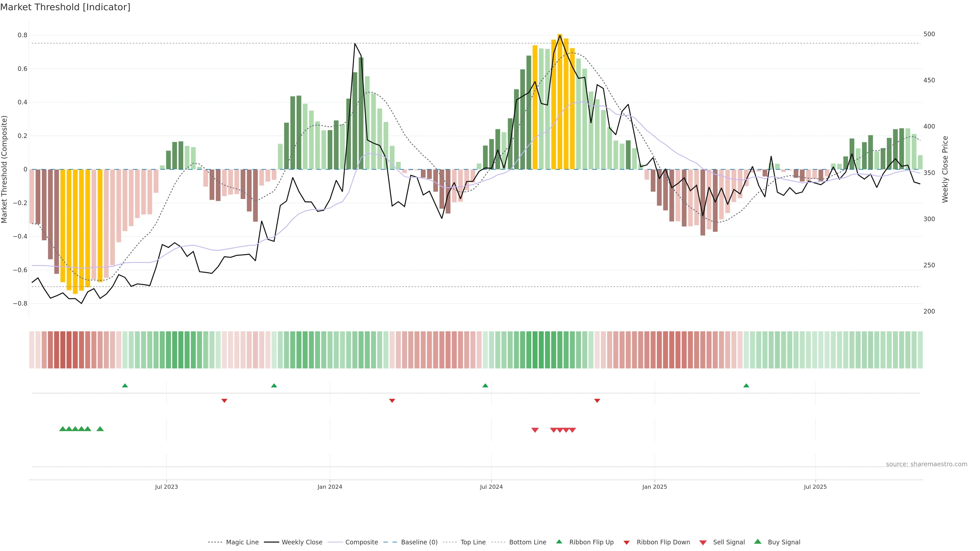Click the Sell Signal legend marker
980x551 pixels.
(703, 542)
